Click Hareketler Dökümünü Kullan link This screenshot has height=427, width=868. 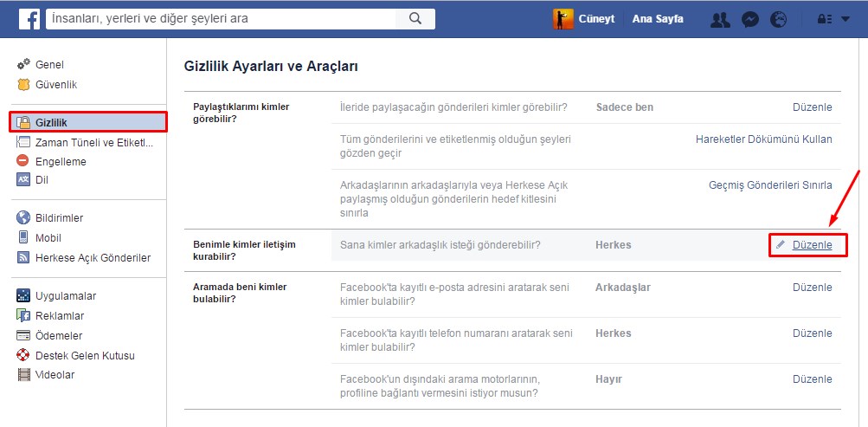click(x=763, y=139)
